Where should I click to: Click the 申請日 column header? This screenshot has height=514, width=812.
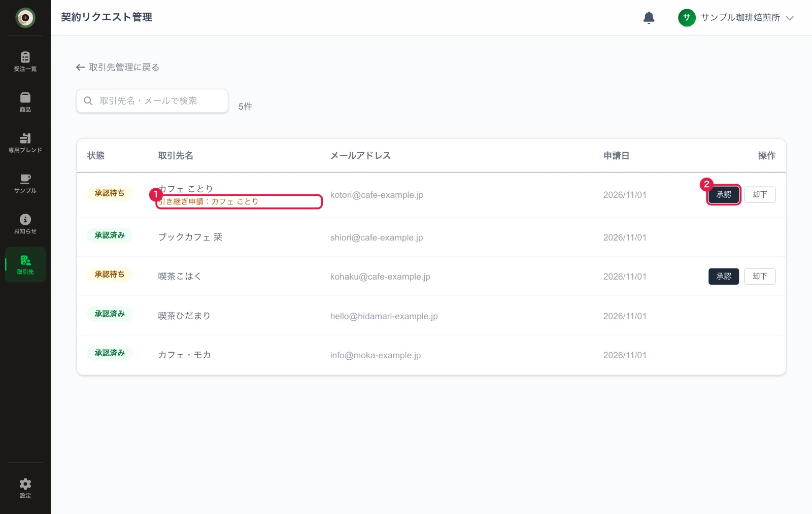pyautogui.click(x=616, y=156)
